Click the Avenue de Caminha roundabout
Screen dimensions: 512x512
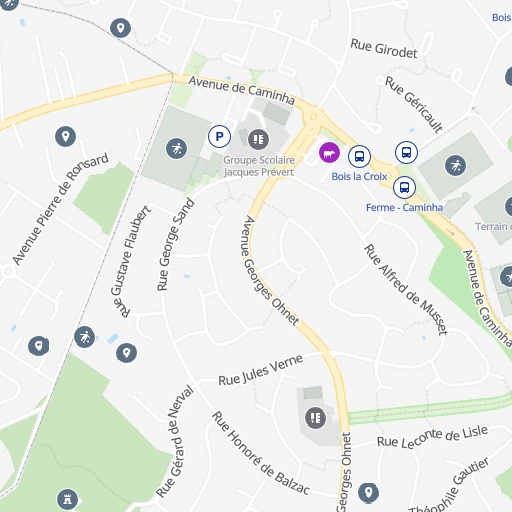point(313,117)
